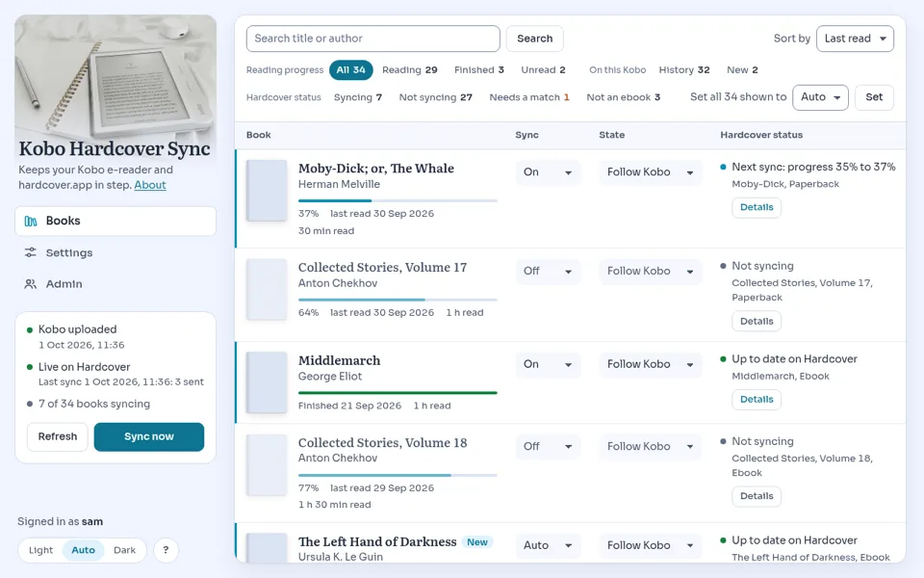
Task: Click the Settings sliders icon
Action: click(x=31, y=252)
